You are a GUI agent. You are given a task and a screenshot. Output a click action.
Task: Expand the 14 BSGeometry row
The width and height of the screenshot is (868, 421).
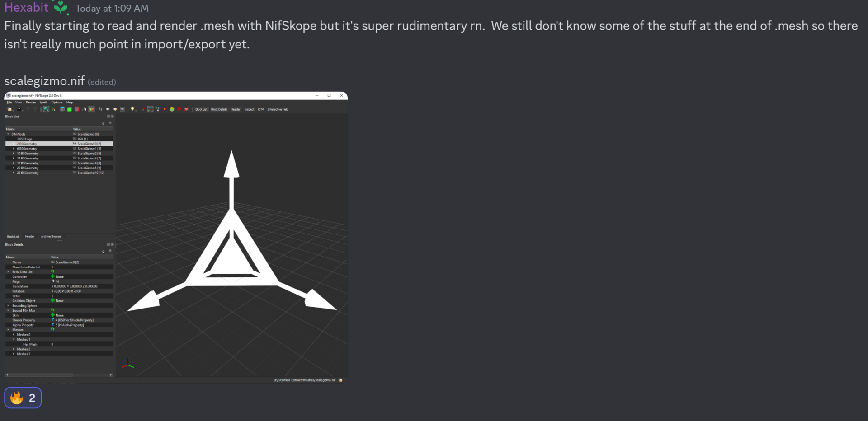click(x=14, y=158)
